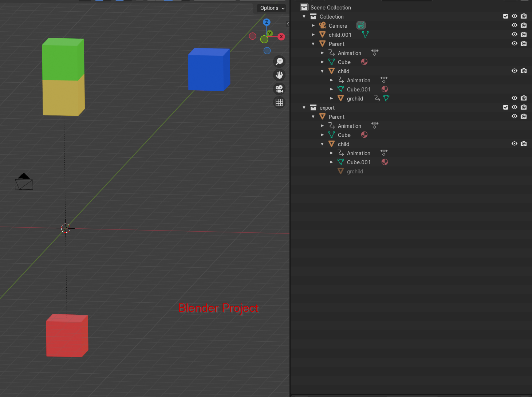Select the Scene Collection row label
The width and height of the screenshot is (532, 397).
[331, 7]
